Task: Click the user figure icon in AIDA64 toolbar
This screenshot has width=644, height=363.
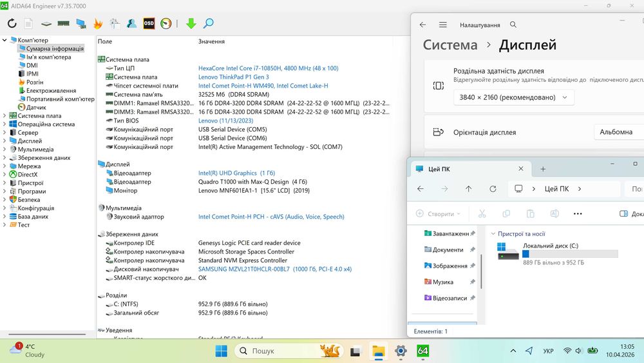Action: click(x=131, y=23)
